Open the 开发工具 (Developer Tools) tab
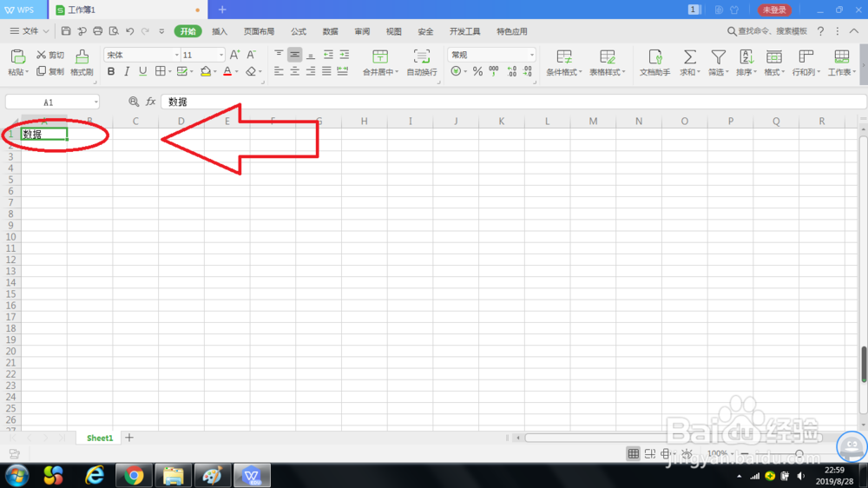 pos(465,31)
